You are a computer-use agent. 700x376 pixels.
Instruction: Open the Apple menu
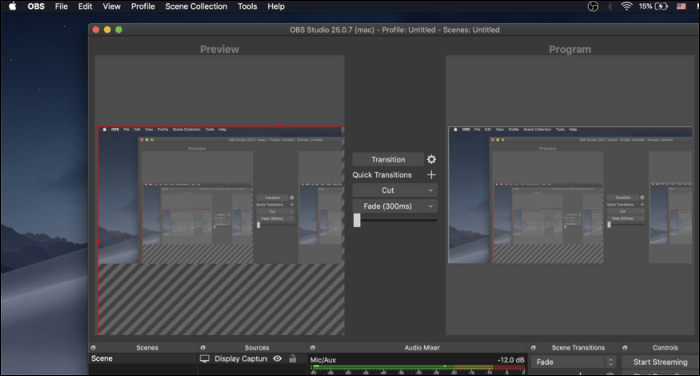coord(12,6)
